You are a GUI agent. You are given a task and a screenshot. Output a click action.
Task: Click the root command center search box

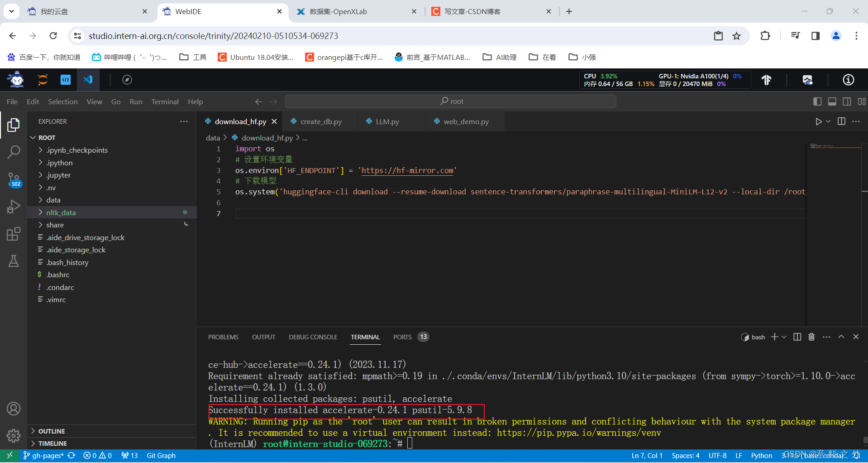451,101
